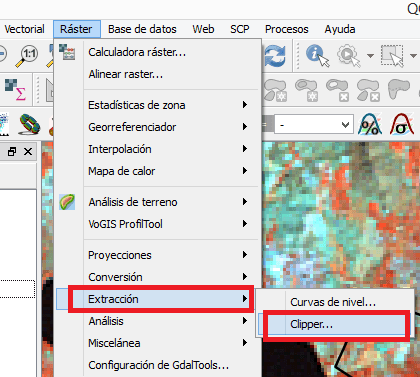
Task: Click the delete ring icon
Action: (x=337, y=90)
